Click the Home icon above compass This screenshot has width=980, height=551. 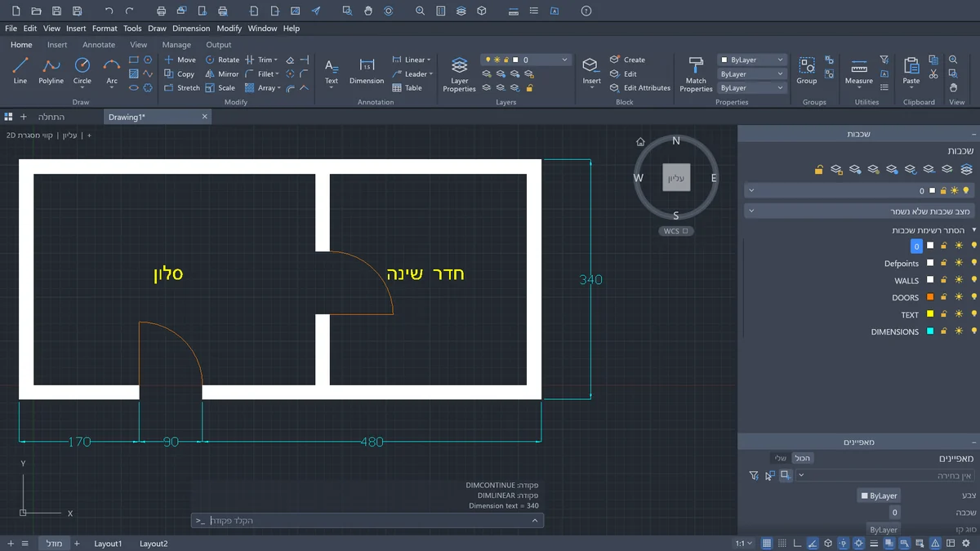641,141
